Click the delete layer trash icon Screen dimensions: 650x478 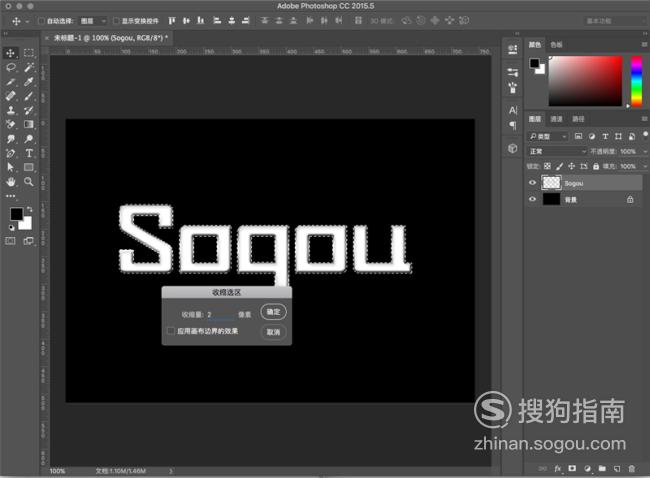click(631, 468)
